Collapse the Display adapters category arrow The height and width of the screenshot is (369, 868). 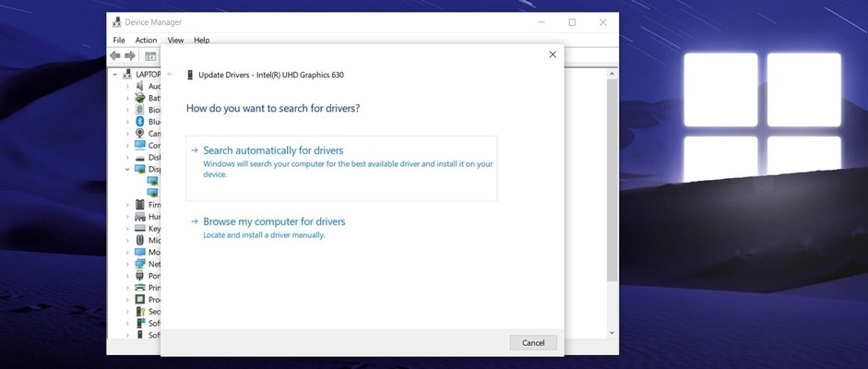126,169
